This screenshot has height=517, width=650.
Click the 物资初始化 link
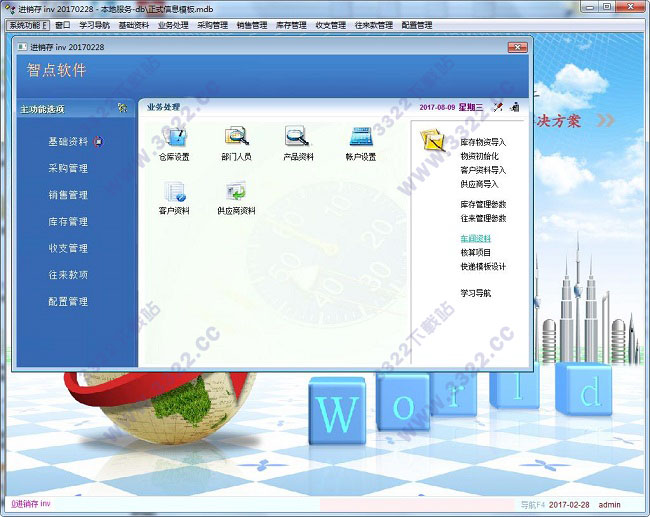tap(479, 156)
